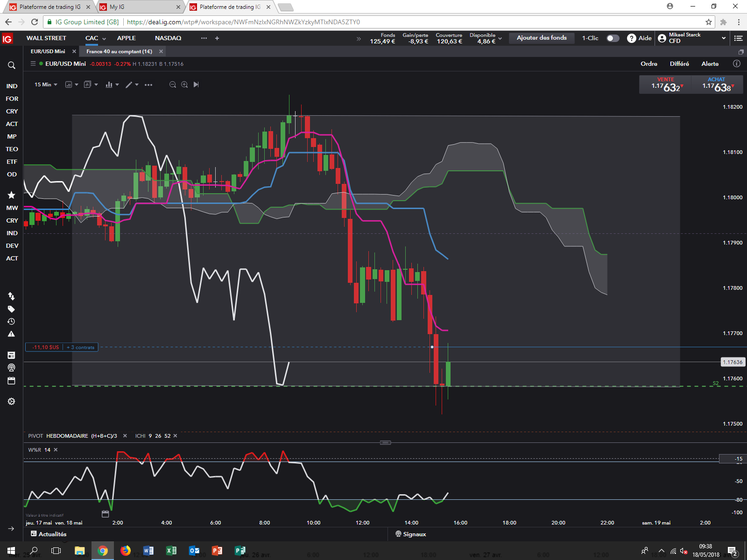Click the ACHAT buy price button

(717, 85)
